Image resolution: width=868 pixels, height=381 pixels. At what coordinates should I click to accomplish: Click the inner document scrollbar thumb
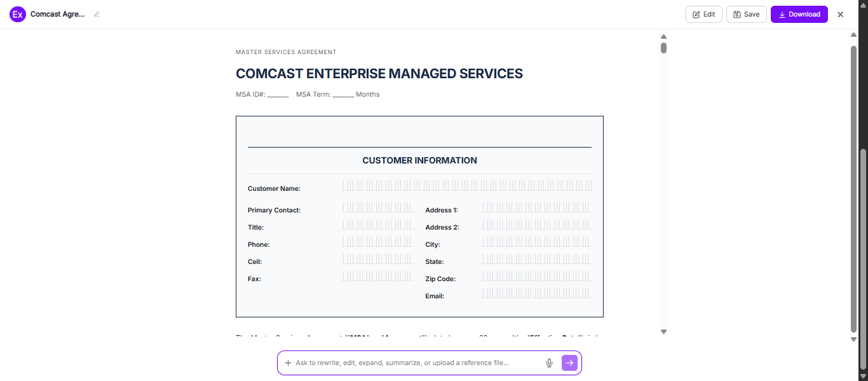point(663,48)
